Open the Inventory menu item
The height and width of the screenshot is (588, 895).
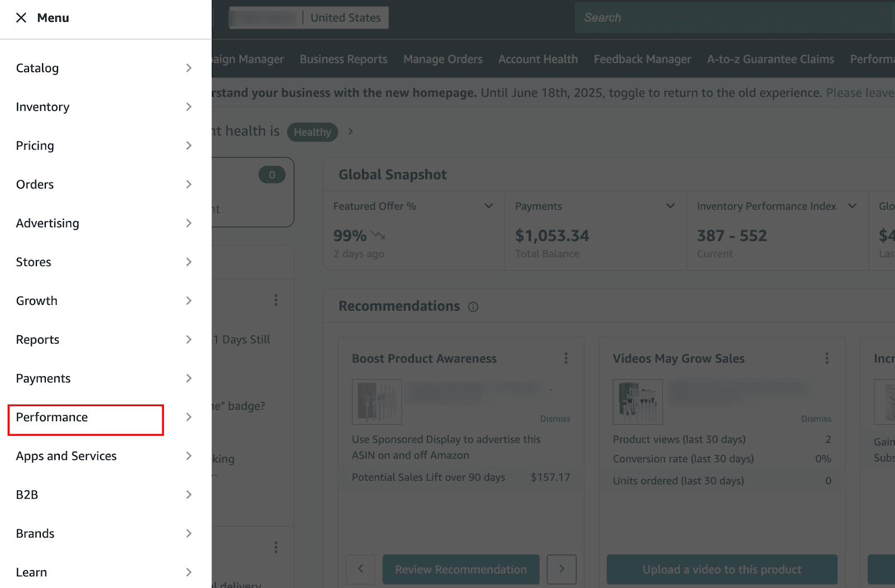43,107
